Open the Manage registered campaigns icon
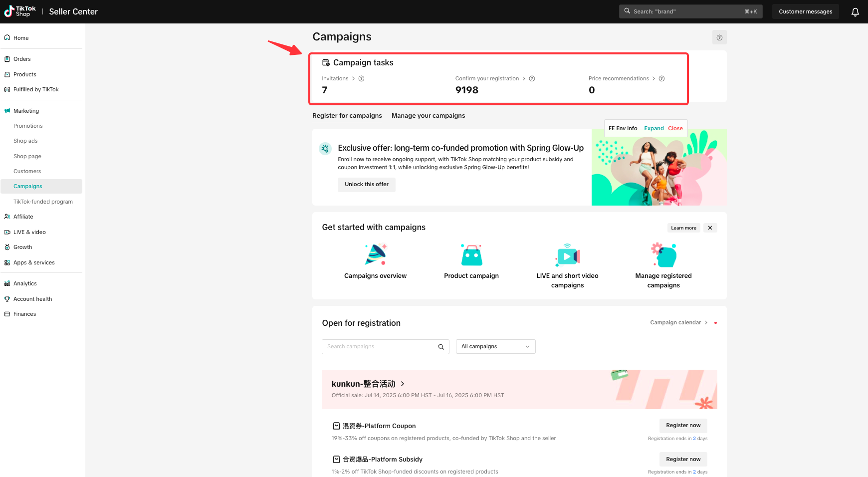Image resolution: width=868 pixels, height=477 pixels. [663, 255]
